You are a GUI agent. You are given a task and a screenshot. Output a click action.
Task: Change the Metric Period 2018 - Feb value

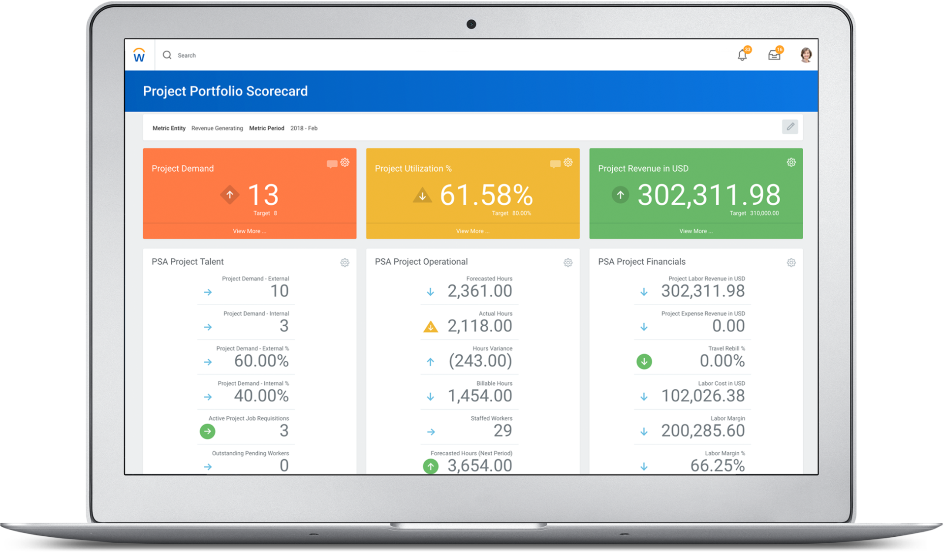pos(304,128)
